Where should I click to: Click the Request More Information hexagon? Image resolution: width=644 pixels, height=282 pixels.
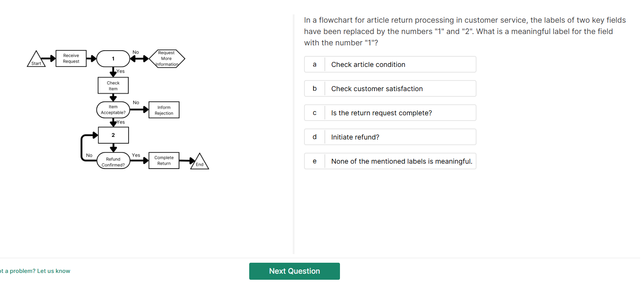click(167, 59)
